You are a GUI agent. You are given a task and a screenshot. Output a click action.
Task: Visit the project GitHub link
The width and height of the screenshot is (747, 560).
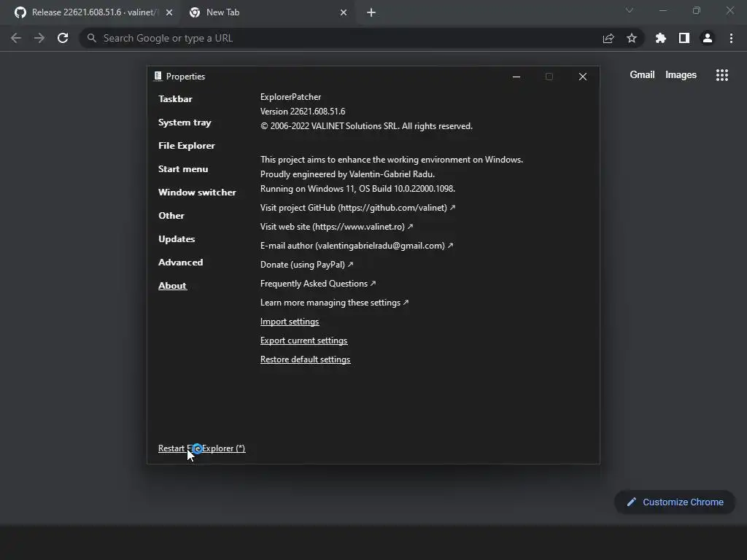tap(357, 208)
